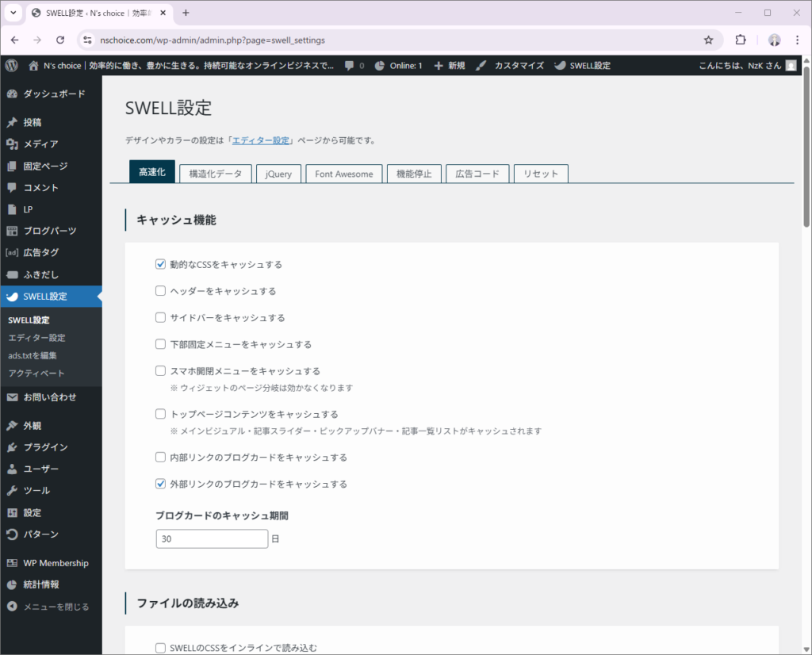Click the Dashboard gauge icon in sidebar
The width and height of the screenshot is (812, 655).
[12, 94]
